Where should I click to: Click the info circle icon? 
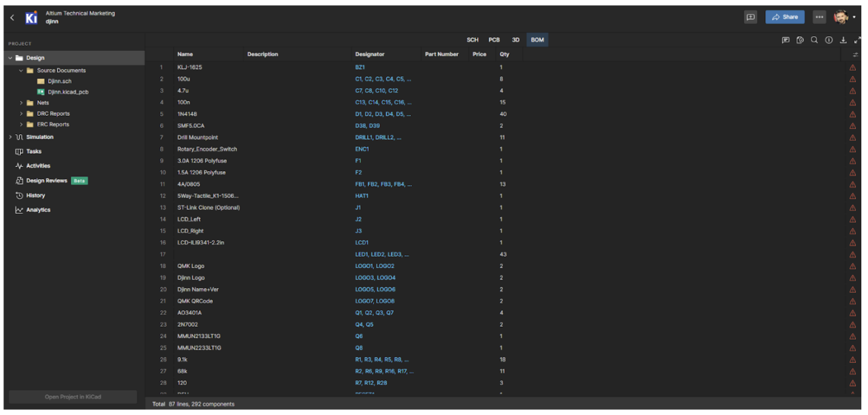coord(829,40)
